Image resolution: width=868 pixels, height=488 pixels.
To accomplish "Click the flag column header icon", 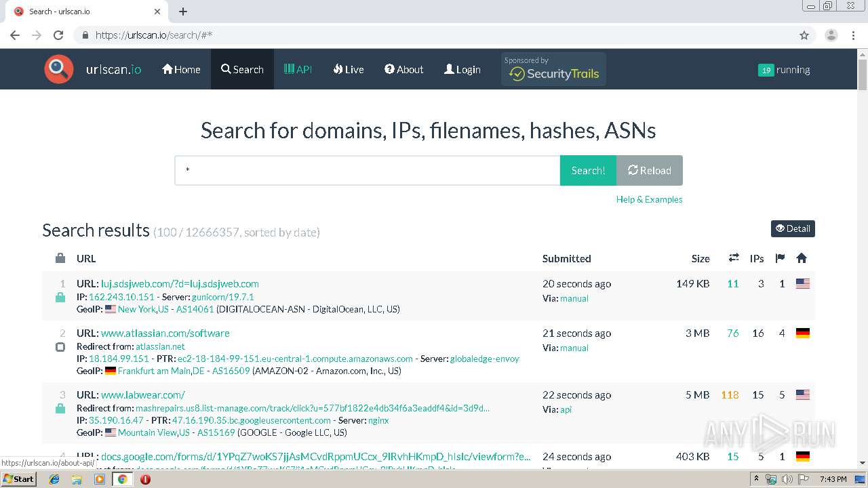I will click(x=780, y=258).
